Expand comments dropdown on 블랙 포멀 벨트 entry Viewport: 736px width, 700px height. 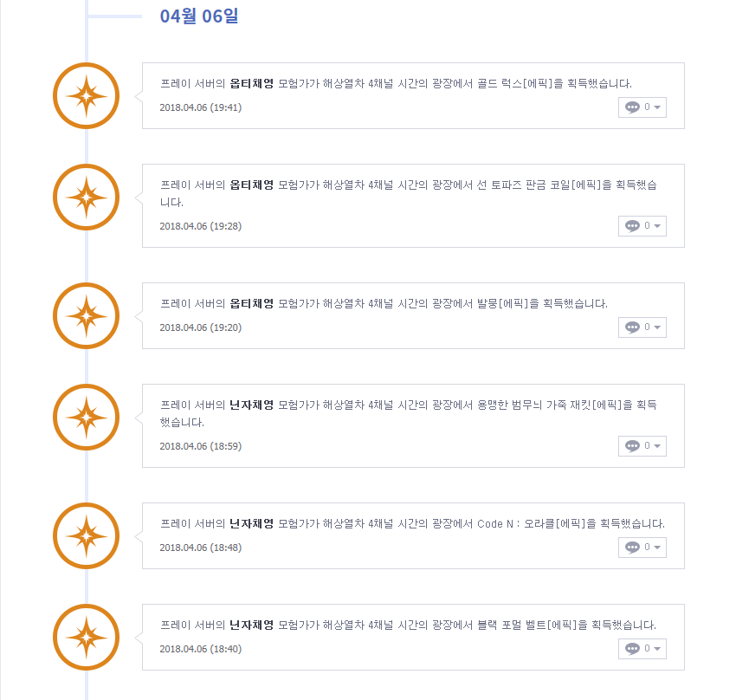point(658,649)
